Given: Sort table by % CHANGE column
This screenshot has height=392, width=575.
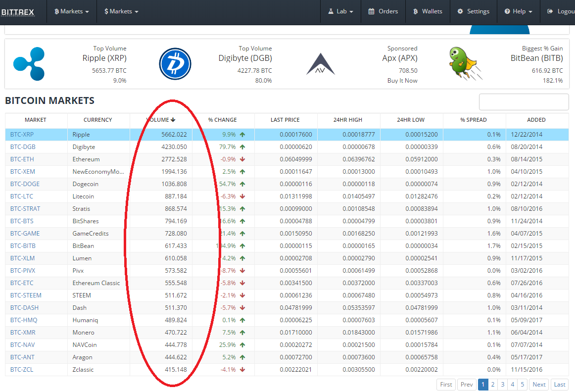Looking at the screenshot, I should pyautogui.click(x=223, y=120).
